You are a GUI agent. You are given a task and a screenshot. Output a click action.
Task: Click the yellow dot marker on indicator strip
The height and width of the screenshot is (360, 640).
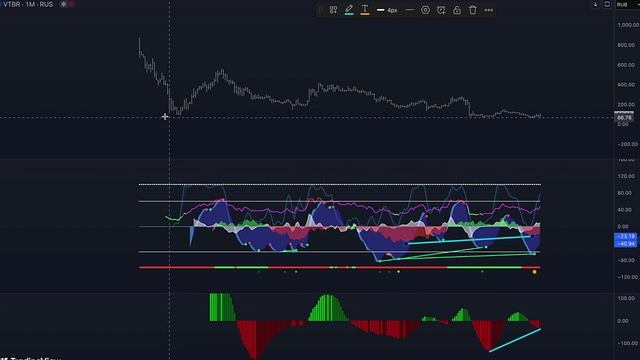534,272
